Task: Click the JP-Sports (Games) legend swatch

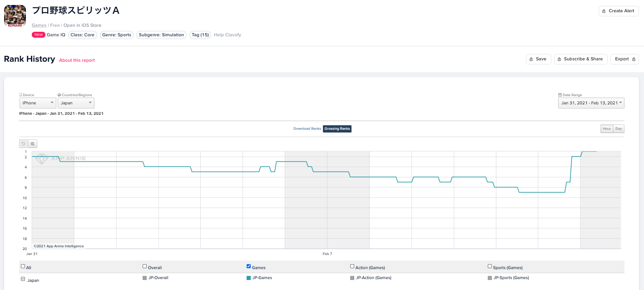Action: click(x=490, y=278)
